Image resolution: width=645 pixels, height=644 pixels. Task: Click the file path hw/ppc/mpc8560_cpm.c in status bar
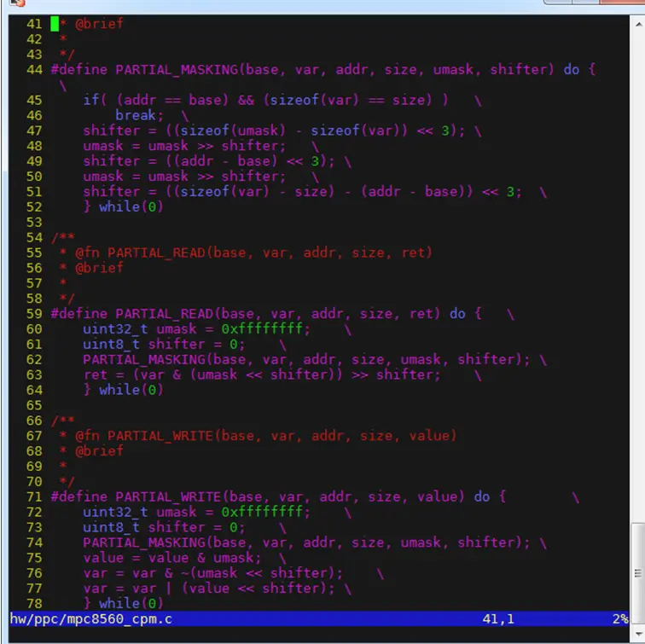[x=91, y=619]
